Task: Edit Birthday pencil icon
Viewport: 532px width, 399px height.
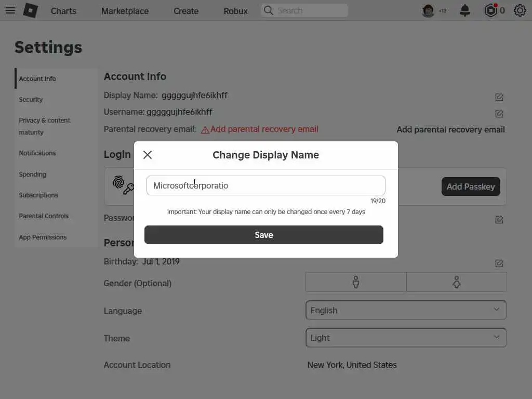Action: 499,263
